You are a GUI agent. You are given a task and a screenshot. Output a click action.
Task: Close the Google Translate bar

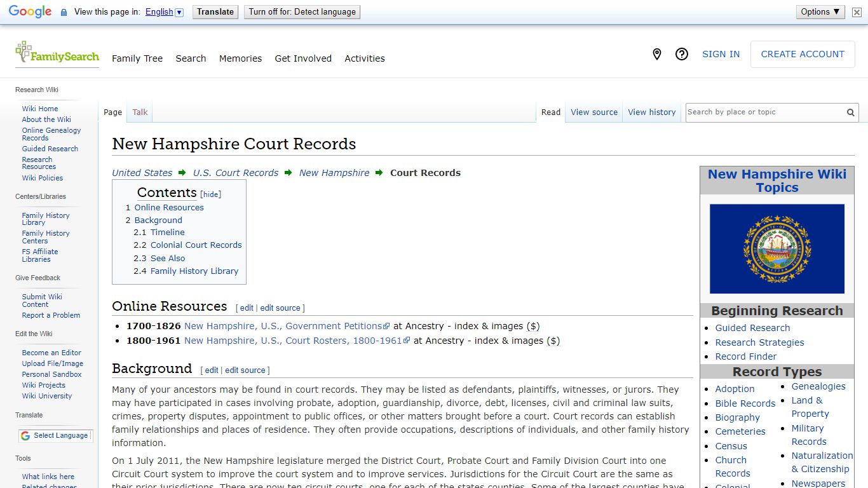(857, 12)
